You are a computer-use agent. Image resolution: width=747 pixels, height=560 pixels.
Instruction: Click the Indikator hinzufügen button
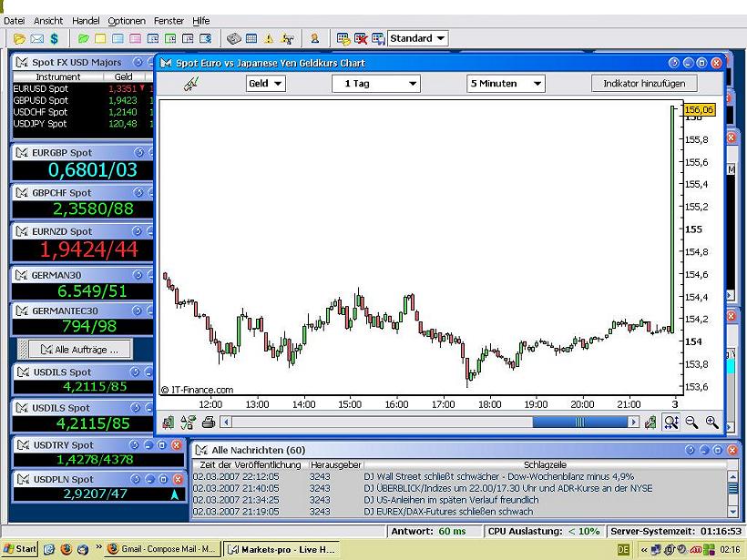644,84
